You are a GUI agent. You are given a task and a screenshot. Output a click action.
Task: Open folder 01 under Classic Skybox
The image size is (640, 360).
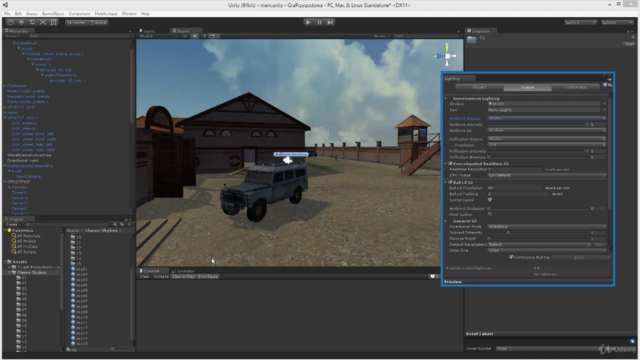22,278
